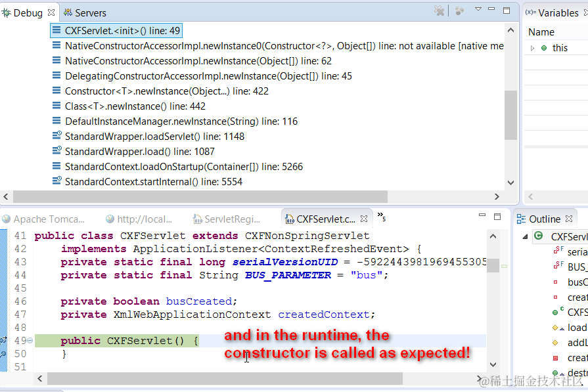Screen dimensions: 588x392
Task: Click serialVersionUID in line 43 of code
Action: tap(285, 262)
